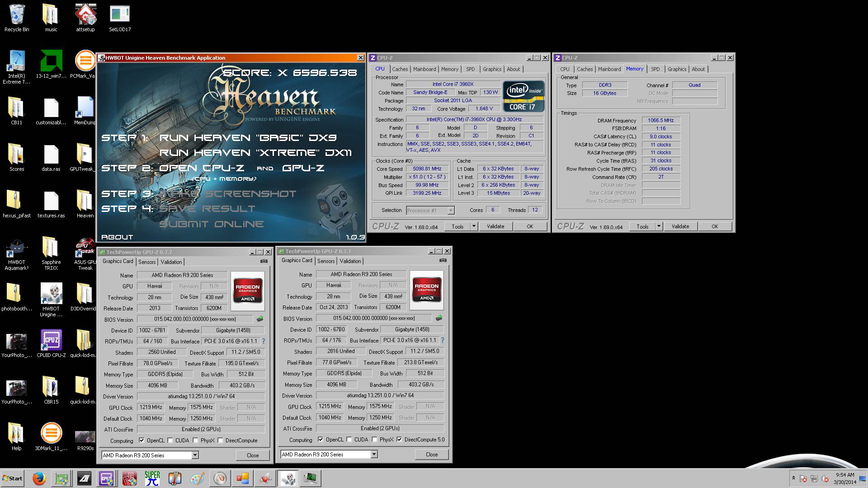Click Validate button in CPU-Z CPU window
The height and width of the screenshot is (488, 868).
point(495,226)
